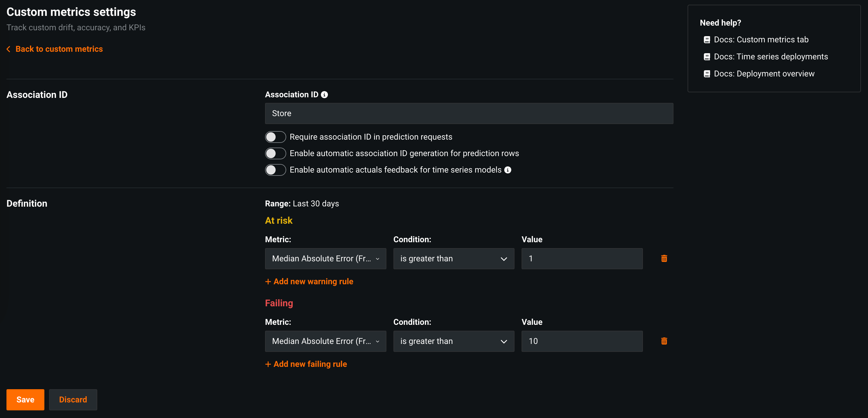Toggle Require association ID in prediction requests

click(x=275, y=137)
